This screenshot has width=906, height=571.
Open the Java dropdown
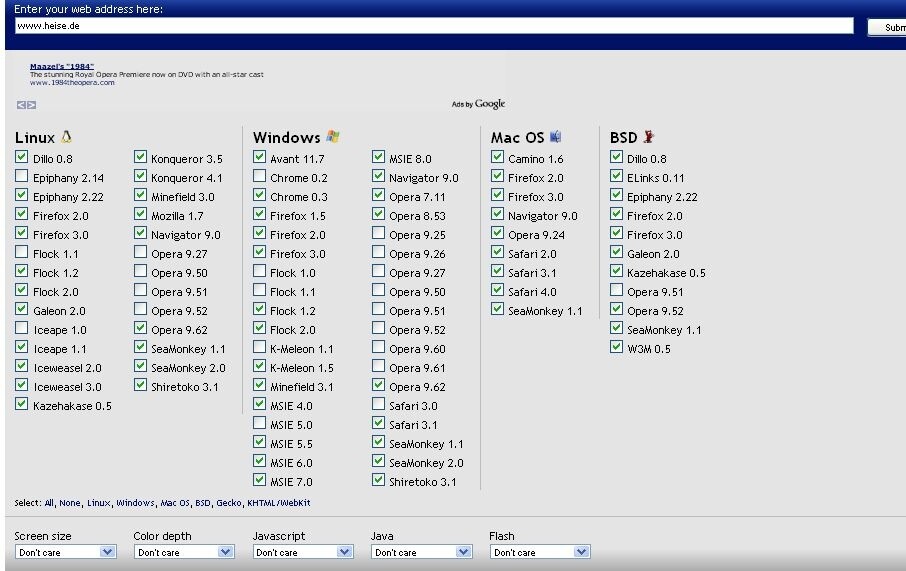(422, 552)
